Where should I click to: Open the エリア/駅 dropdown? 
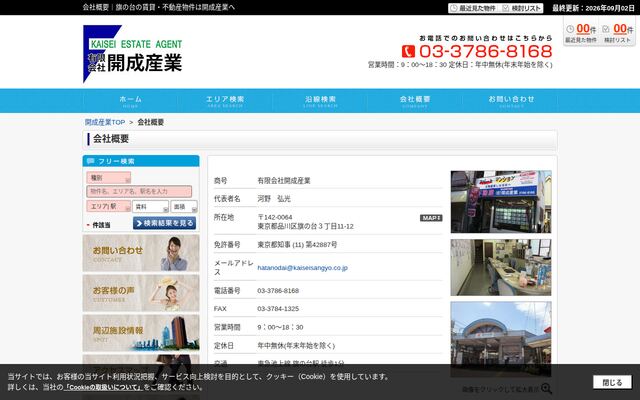click(109, 207)
